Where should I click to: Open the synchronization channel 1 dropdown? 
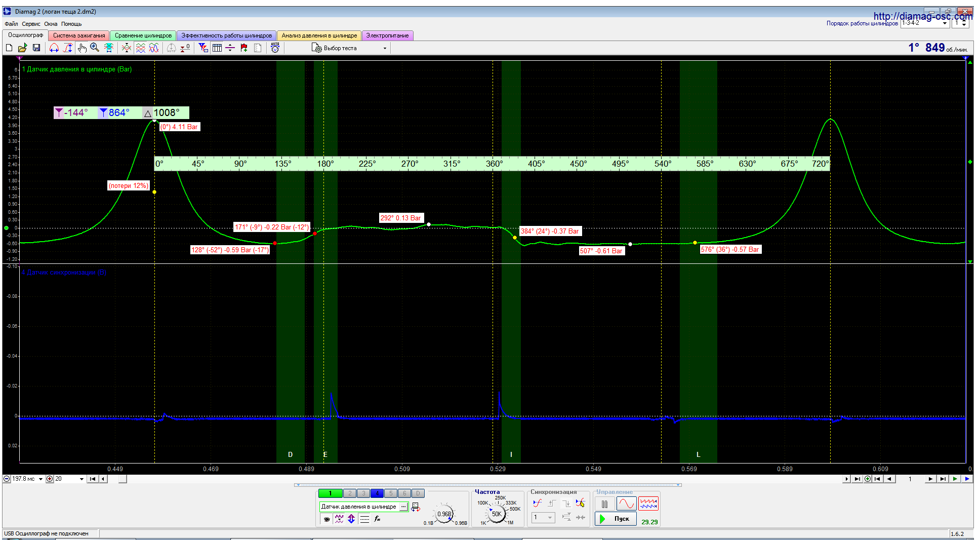(x=543, y=517)
